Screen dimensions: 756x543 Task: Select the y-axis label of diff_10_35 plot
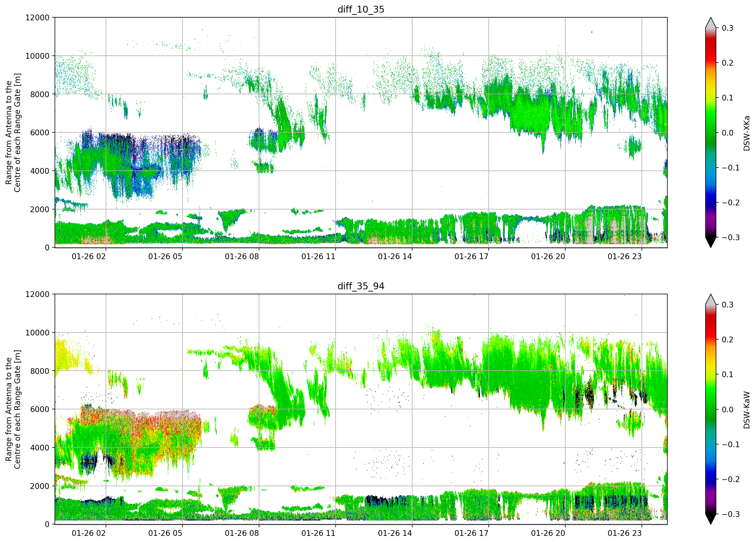[13, 133]
